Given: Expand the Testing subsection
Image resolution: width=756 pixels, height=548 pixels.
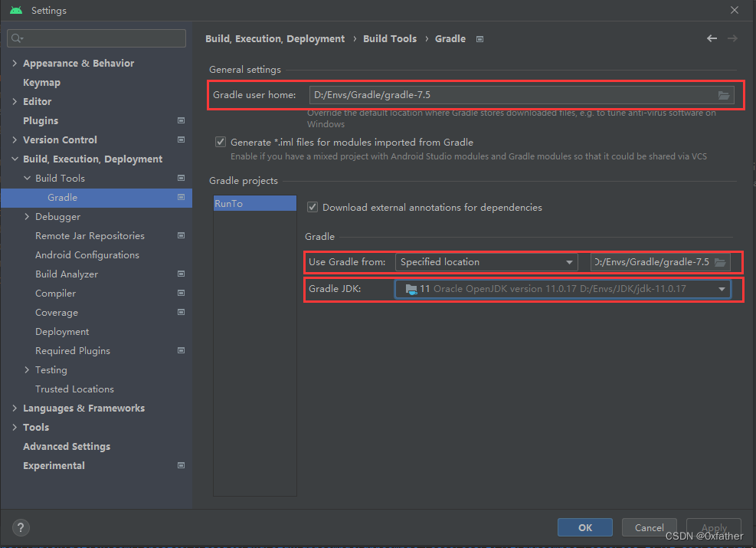Looking at the screenshot, I should point(27,370).
